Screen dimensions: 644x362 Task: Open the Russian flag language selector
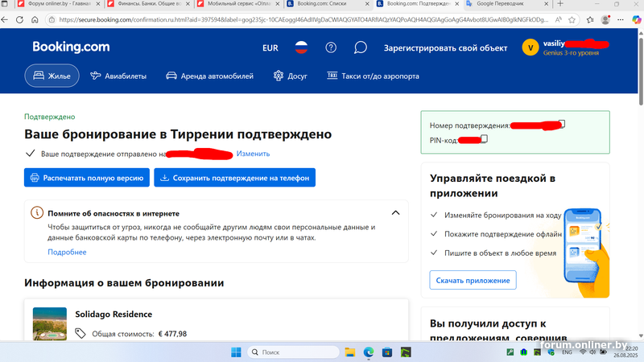[301, 47]
